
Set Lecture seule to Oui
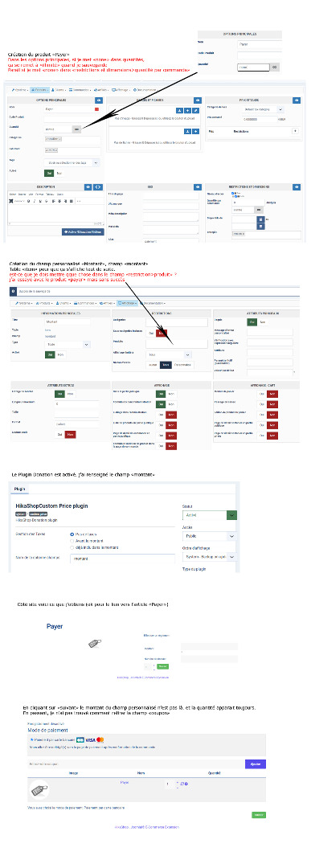59,435
